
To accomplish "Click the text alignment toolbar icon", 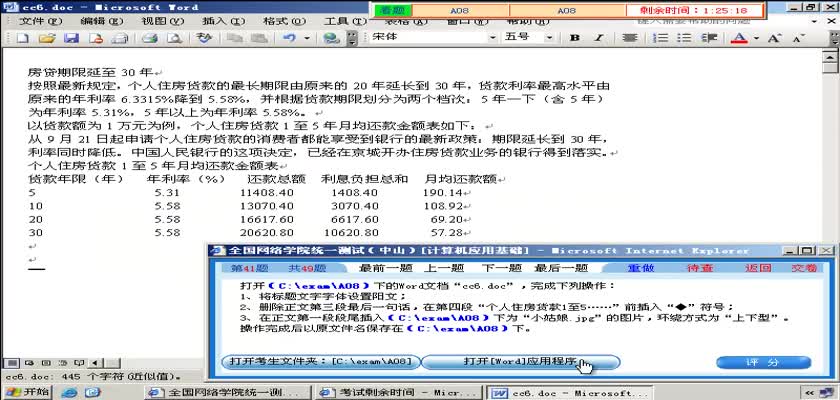I will (630, 38).
